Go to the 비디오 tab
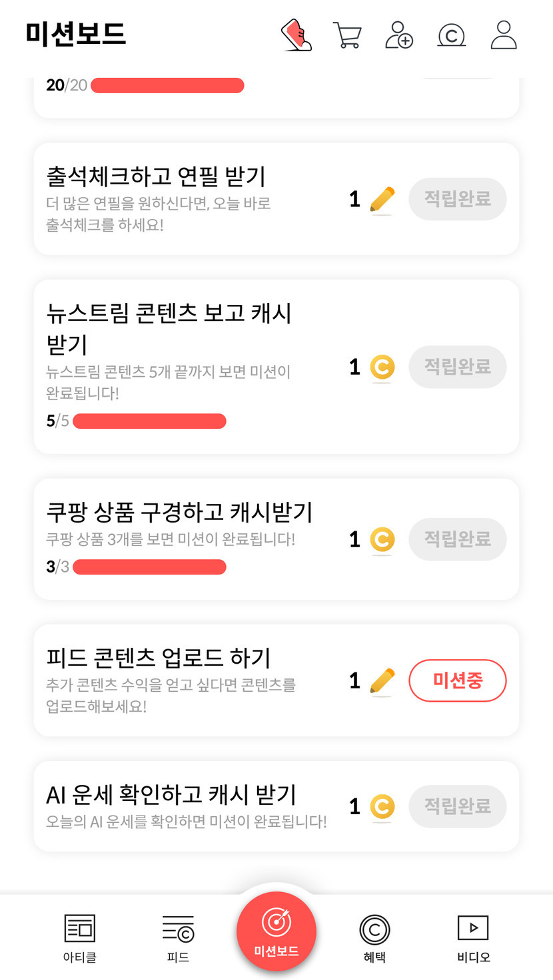The height and width of the screenshot is (980, 553). click(473, 937)
